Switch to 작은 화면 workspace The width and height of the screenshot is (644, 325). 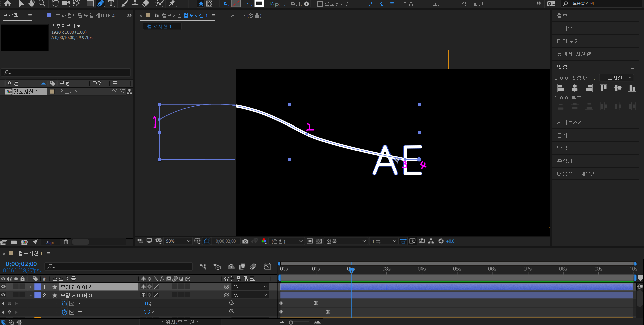tap(472, 4)
